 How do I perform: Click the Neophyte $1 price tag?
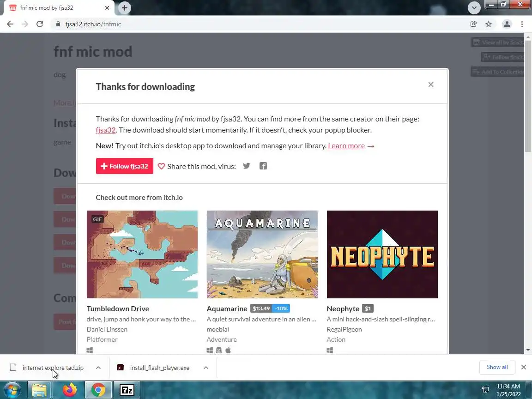click(x=368, y=308)
